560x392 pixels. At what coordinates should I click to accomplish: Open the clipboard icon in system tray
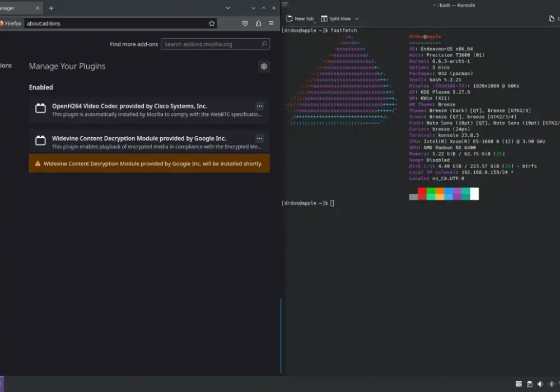pyautogui.click(x=529, y=384)
